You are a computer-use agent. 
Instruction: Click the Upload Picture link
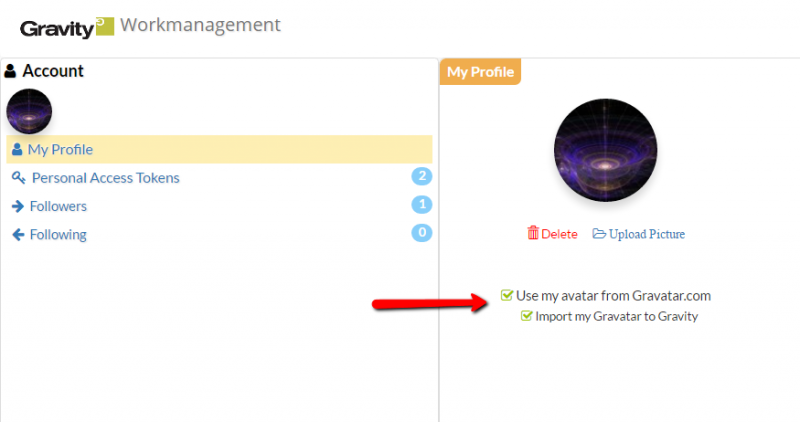click(646, 234)
